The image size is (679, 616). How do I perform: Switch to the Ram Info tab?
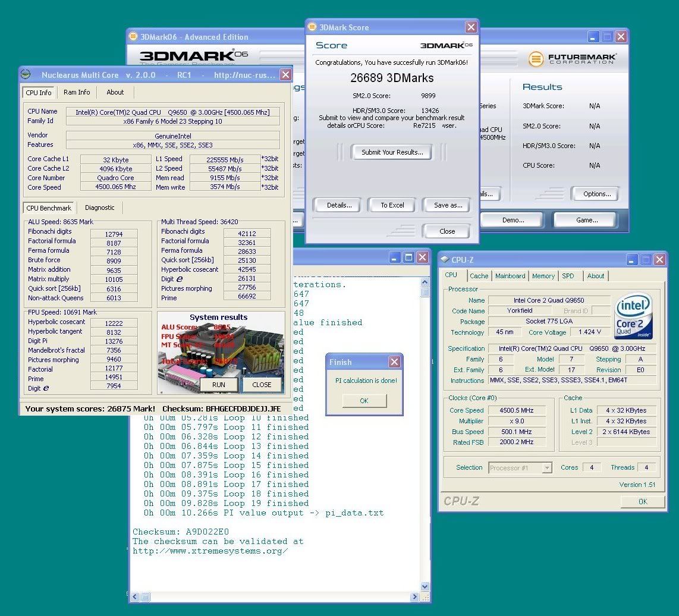click(x=77, y=92)
